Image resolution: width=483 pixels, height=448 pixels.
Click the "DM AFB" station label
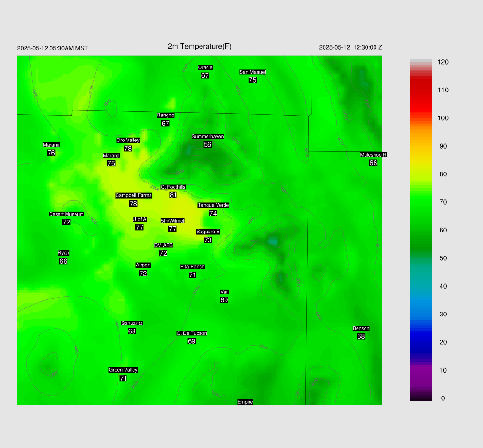(163, 245)
